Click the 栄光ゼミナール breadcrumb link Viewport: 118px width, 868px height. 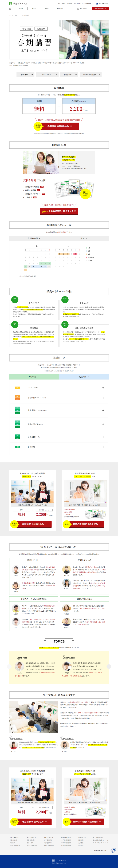click(19, 15)
